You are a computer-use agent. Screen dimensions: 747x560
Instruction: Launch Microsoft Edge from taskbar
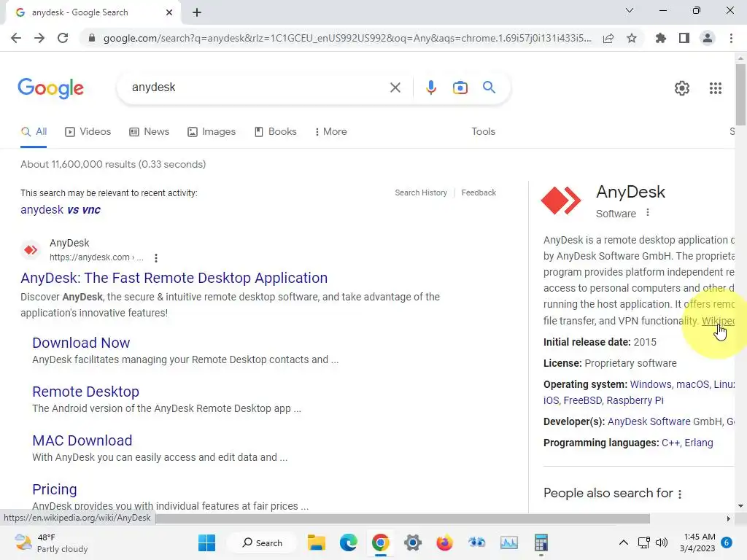[348, 542]
